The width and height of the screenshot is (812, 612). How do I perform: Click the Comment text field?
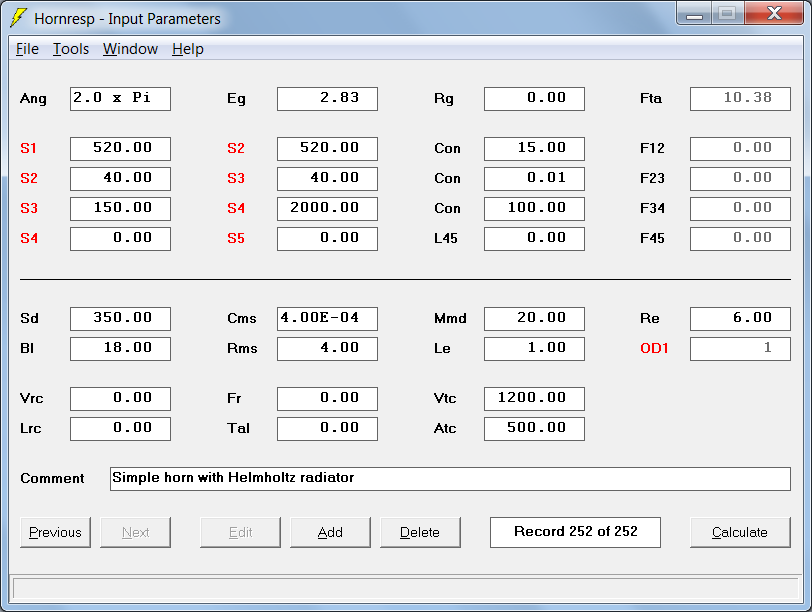pos(450,478)
